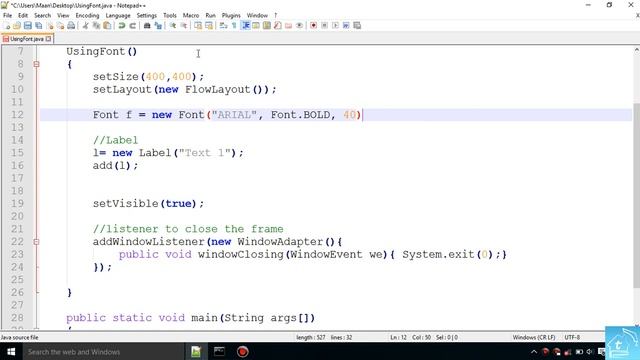Image resolution: width=640 pixels, height=360 pixels.
Task: Open the Function List toolbar icon
Action: [x=278, y=25]
